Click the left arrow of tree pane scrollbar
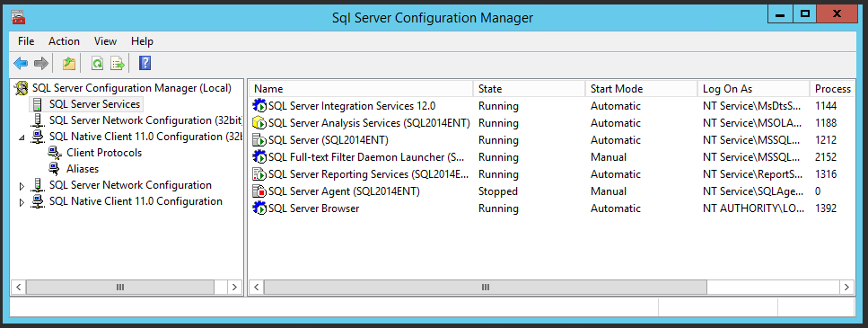 pyautogui.click(x=18, y=287)
